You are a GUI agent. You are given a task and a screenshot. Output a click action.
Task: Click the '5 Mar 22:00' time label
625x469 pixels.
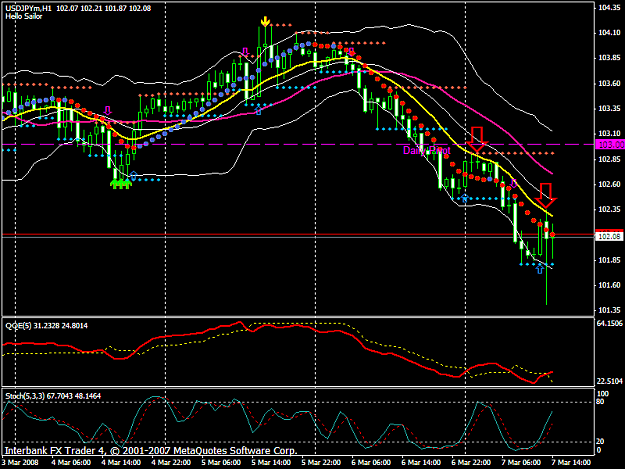pos(321,463)
